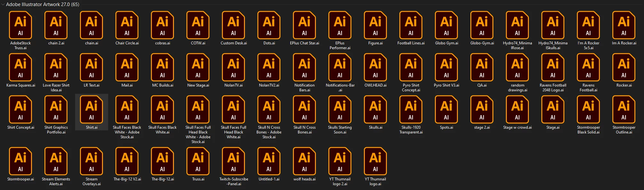Image resolution: width=644 pixels, height=190 pixels.
Task: Select the cobras.ai file icon
Action: coord(162,25)
